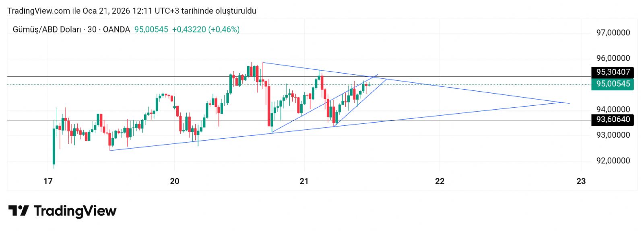The width and height of the screenshot is (644, 231).
Task: Click the 92,00000 price axis label
Action: coord(613,161)
